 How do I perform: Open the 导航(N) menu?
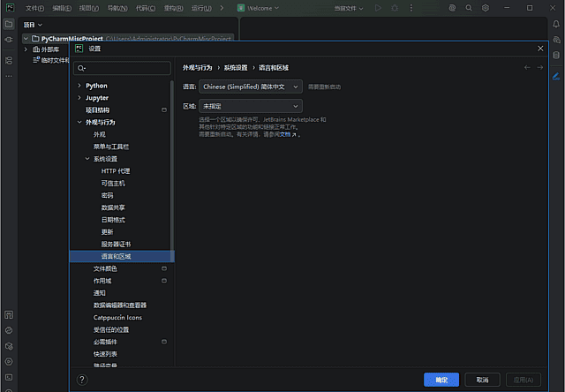pyautogui.click(x=117, y=8)
